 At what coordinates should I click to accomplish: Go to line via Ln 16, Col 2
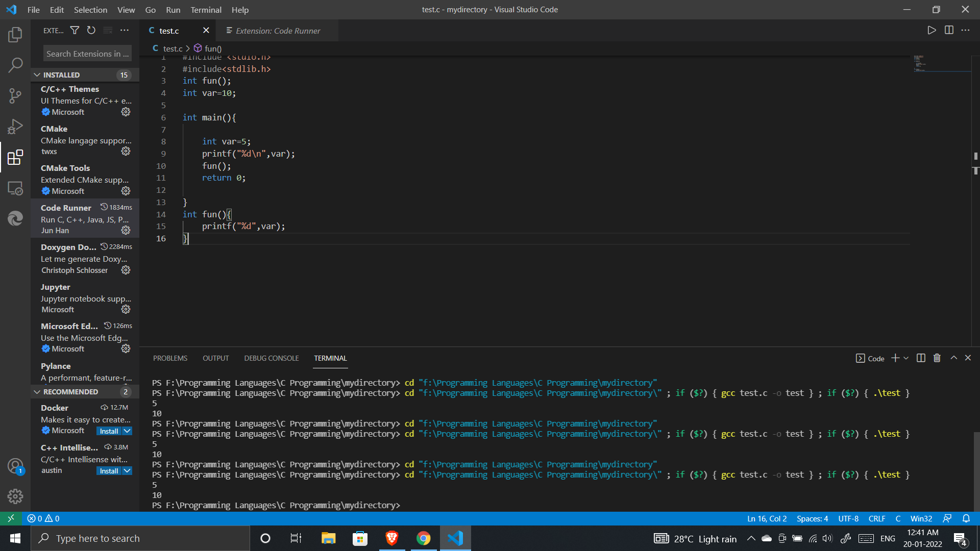[x=767, y=518]
